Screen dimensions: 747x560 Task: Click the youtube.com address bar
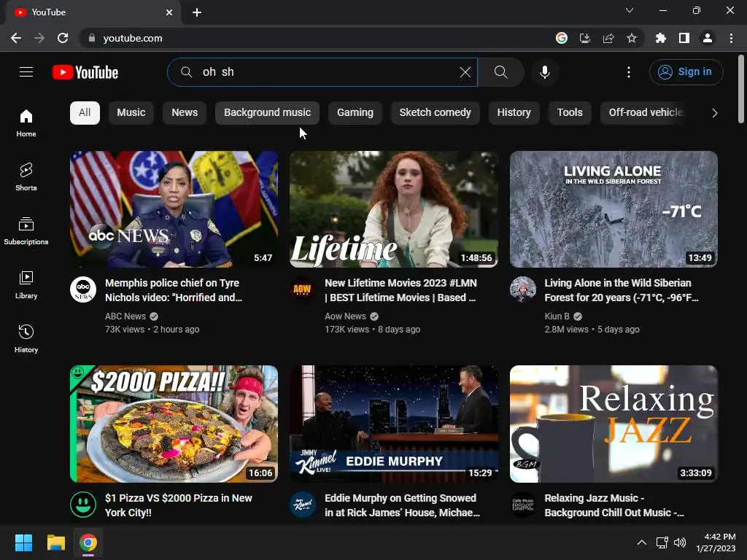click(x=314, y=38)
